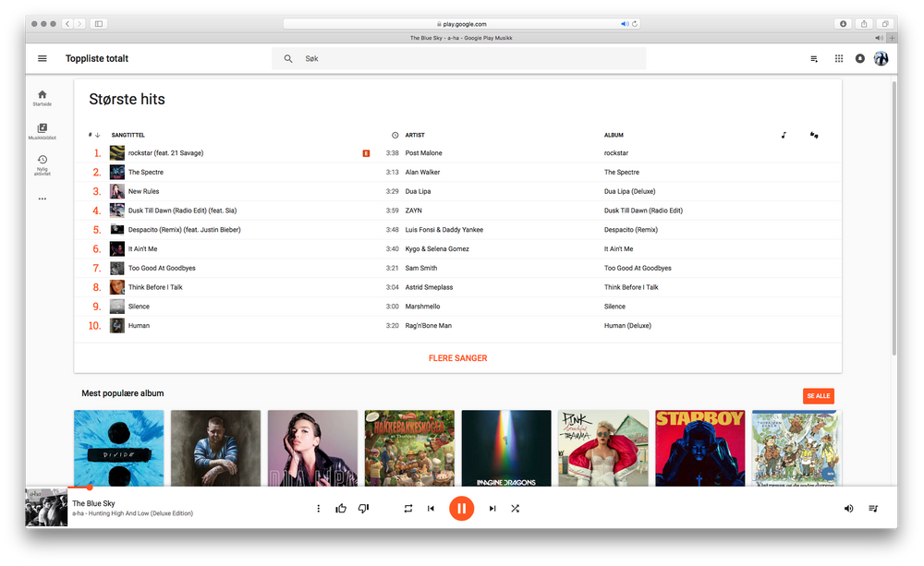Open the Divide album cover

(119, 448)
